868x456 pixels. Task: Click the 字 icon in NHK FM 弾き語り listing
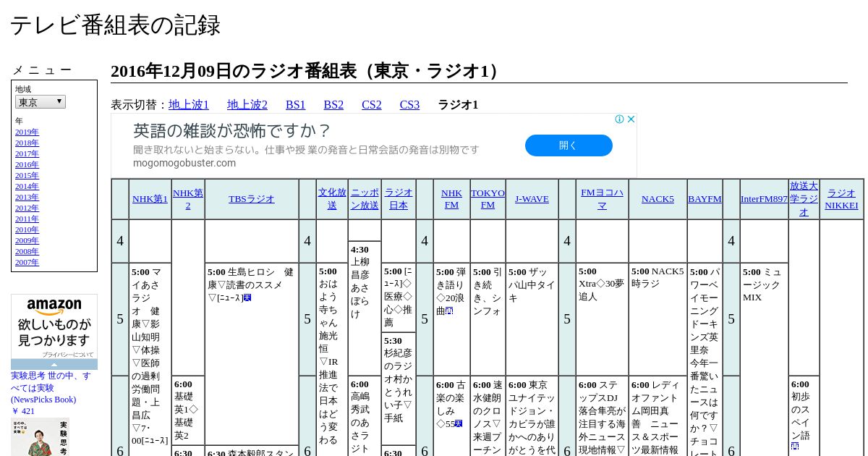(449, 311)
